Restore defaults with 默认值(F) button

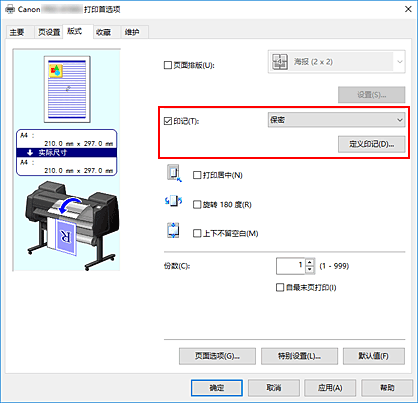pos(374,356)
